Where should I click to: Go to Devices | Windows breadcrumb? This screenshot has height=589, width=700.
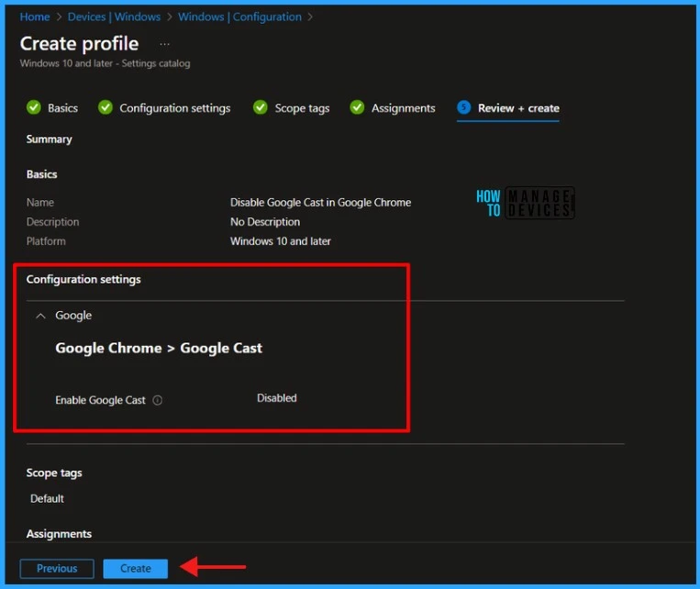pyautogui.click(x=114, y=17)
